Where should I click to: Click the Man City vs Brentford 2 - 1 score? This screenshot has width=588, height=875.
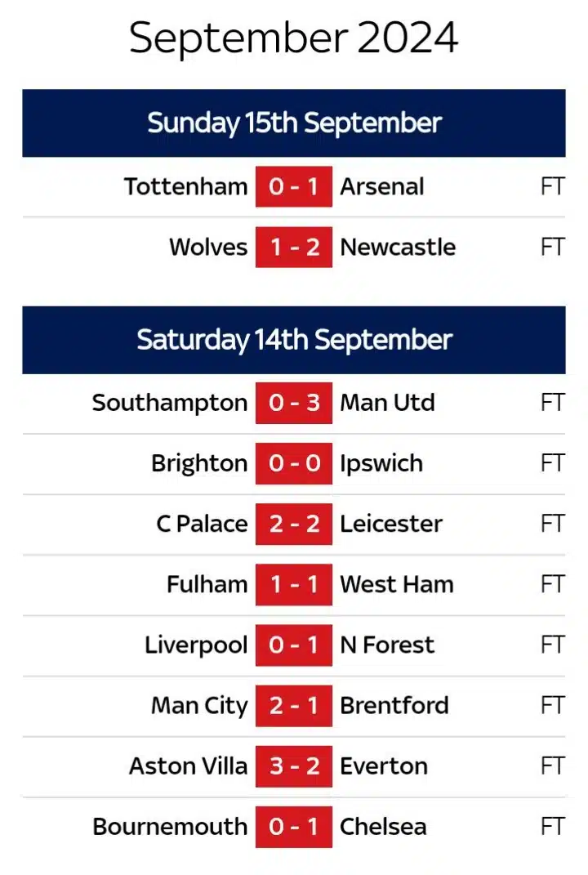[x=293, y=705]
